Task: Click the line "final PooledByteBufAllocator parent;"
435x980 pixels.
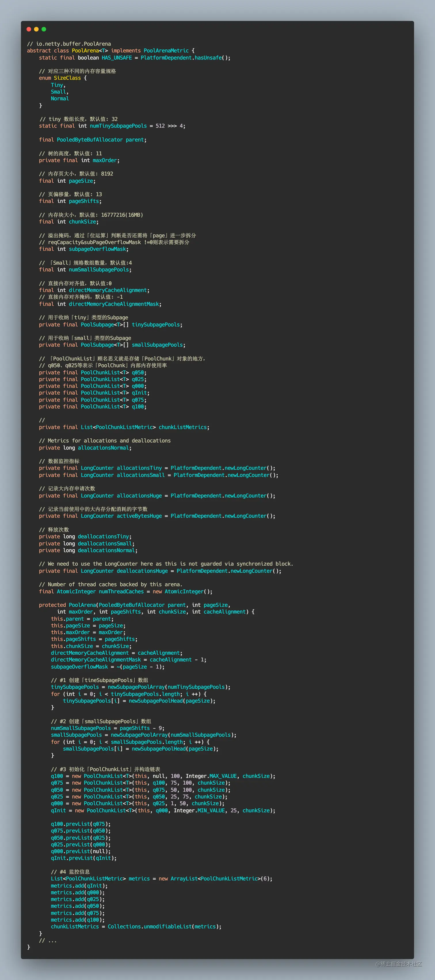Action: (x=92, y=140)
